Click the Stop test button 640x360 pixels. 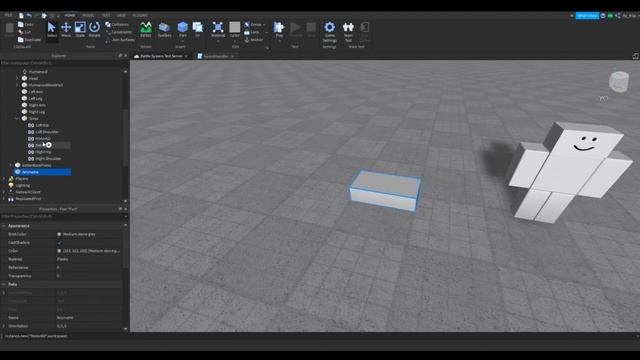(311, 29)
